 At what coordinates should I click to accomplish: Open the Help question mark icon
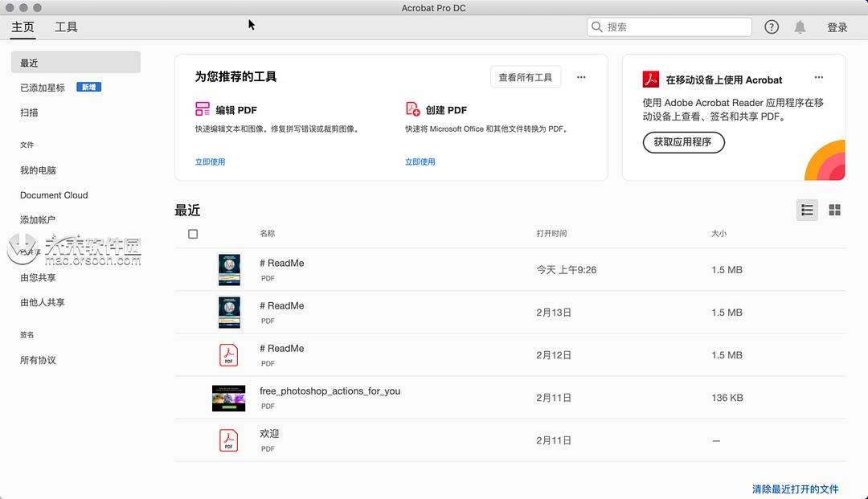pos(771,27)
